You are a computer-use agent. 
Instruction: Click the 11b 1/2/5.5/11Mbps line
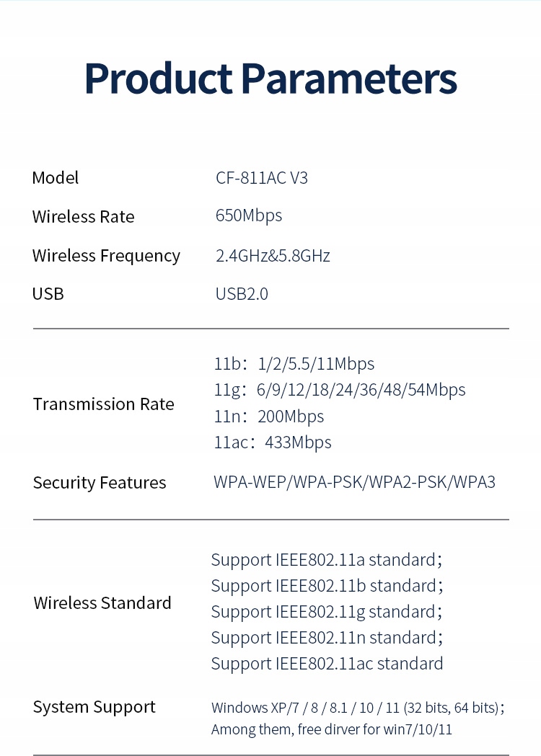coord(294,364)
